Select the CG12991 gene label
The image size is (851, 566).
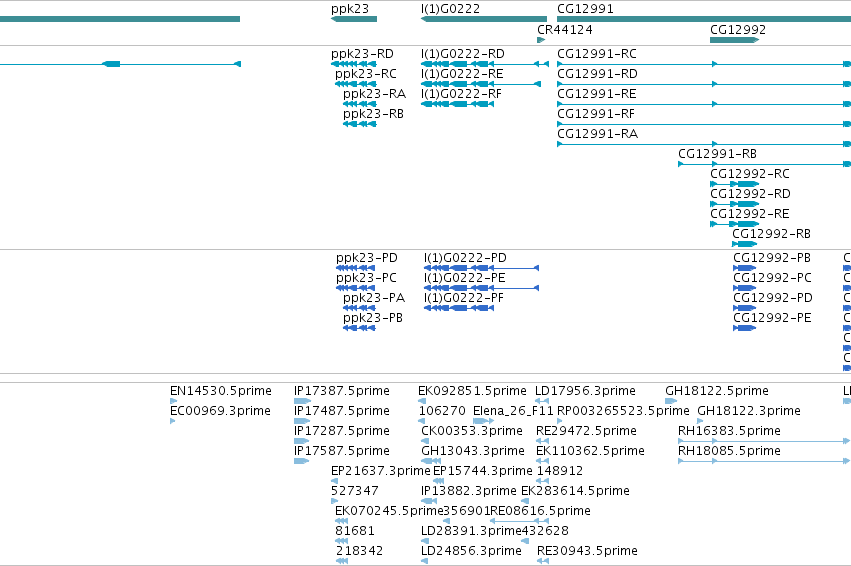[585, 9]
